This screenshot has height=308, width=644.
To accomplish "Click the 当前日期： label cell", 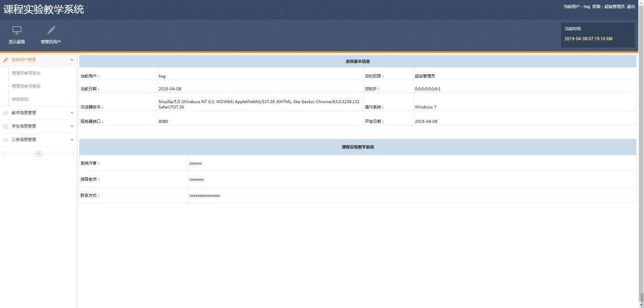I will [x=118, y=86].
